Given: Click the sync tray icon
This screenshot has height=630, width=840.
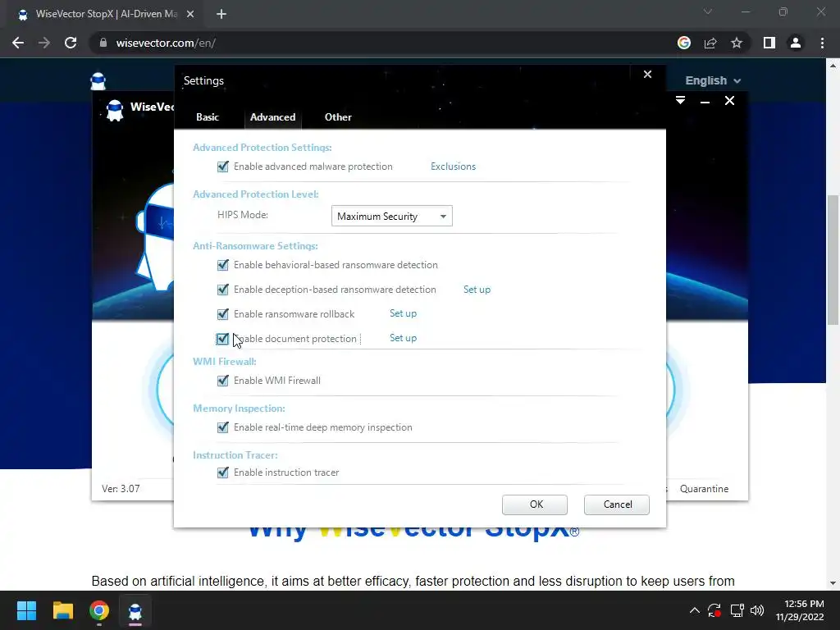Looking at the screenshot, I should (x=714, y=610).
